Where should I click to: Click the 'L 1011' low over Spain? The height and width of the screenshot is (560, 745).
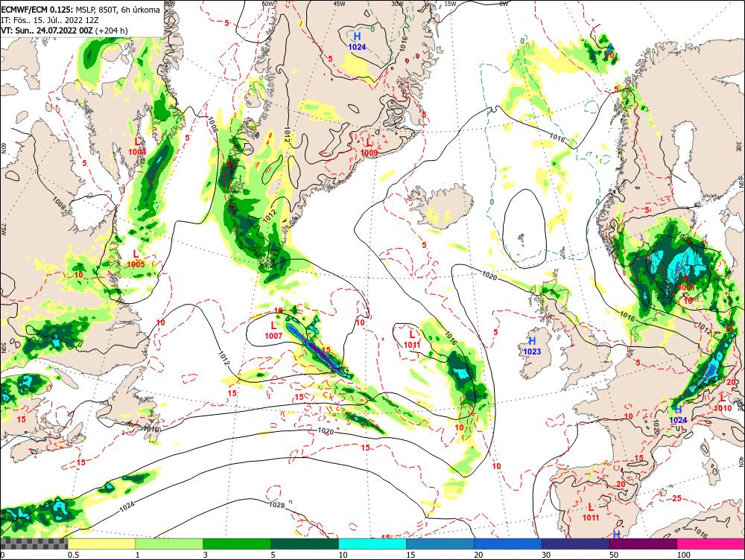591,512
